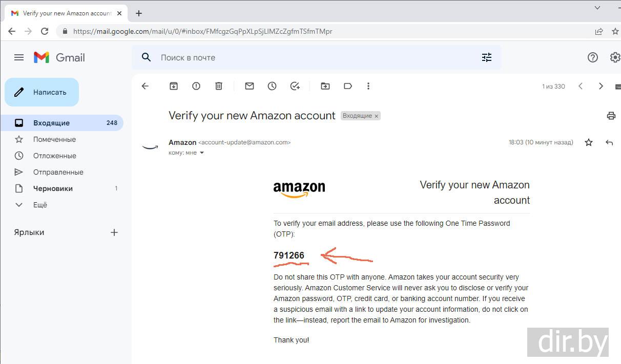Viewport: 621px width, 364px height.
Task: Expand recipient details next to 'кому: мне'
Action: (x=202, y=153)
